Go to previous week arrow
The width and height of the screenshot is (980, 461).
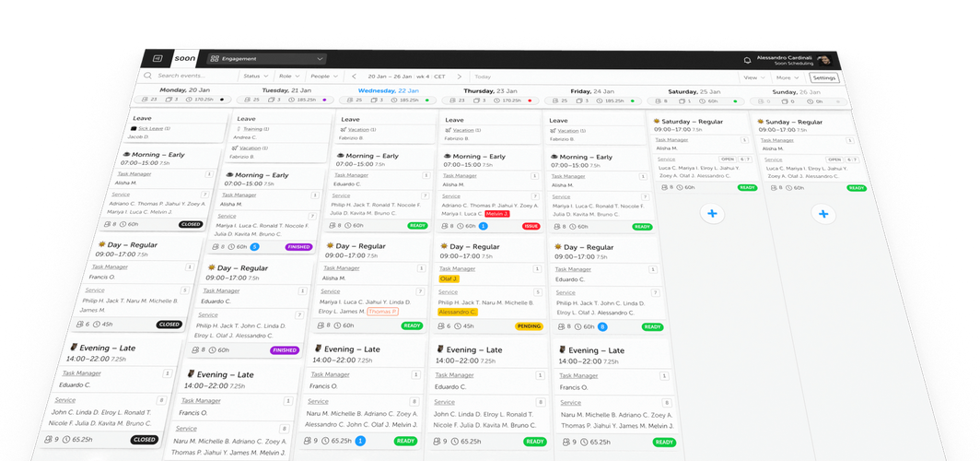click(x=354, y=77)
